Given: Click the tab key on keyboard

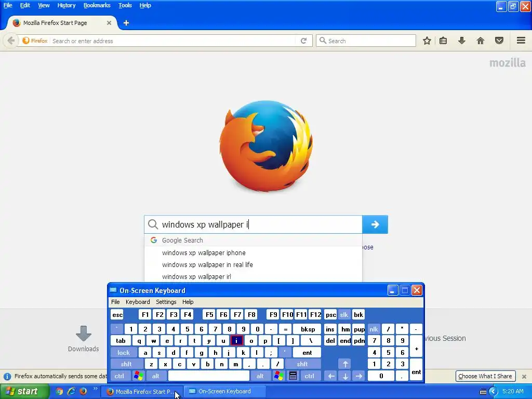Looking at the screenshot, I should (121, 341).
